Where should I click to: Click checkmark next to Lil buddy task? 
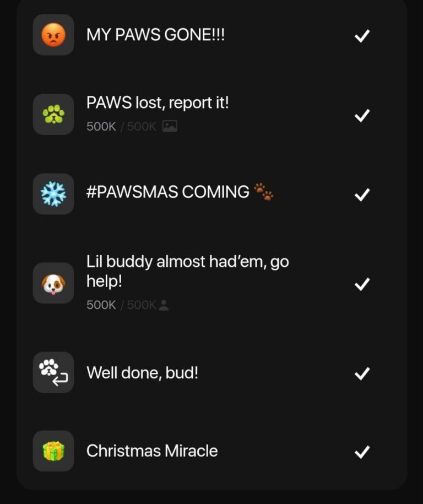[362, 284]
